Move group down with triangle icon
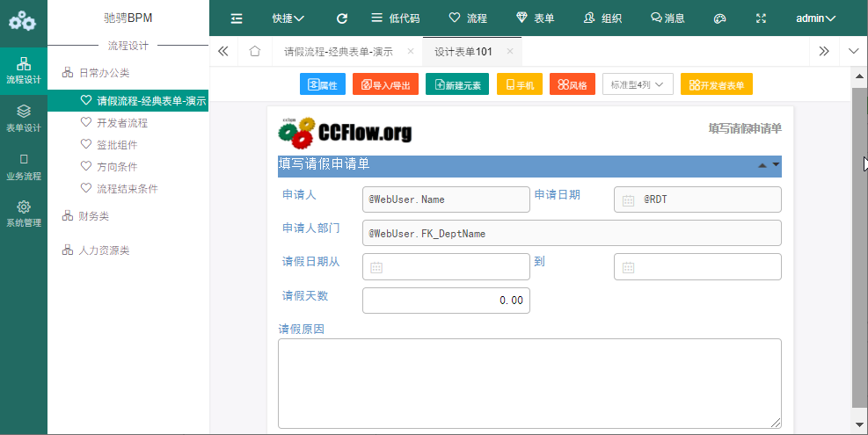 [x=777, y=164]
